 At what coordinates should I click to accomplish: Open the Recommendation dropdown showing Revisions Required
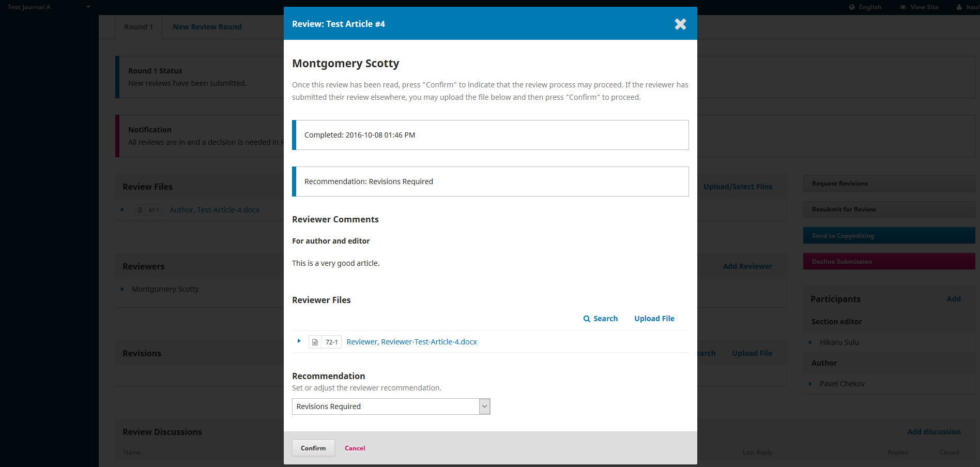tap(391, 406)
